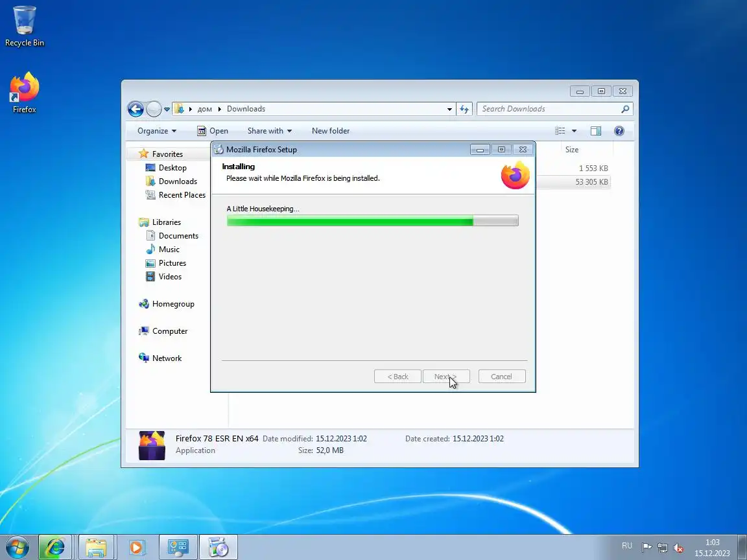Switch to the Firefox installer taskbar button
The height and width of the screenshot is (560, 747).
pyautogui.click(x=218, y=547)
